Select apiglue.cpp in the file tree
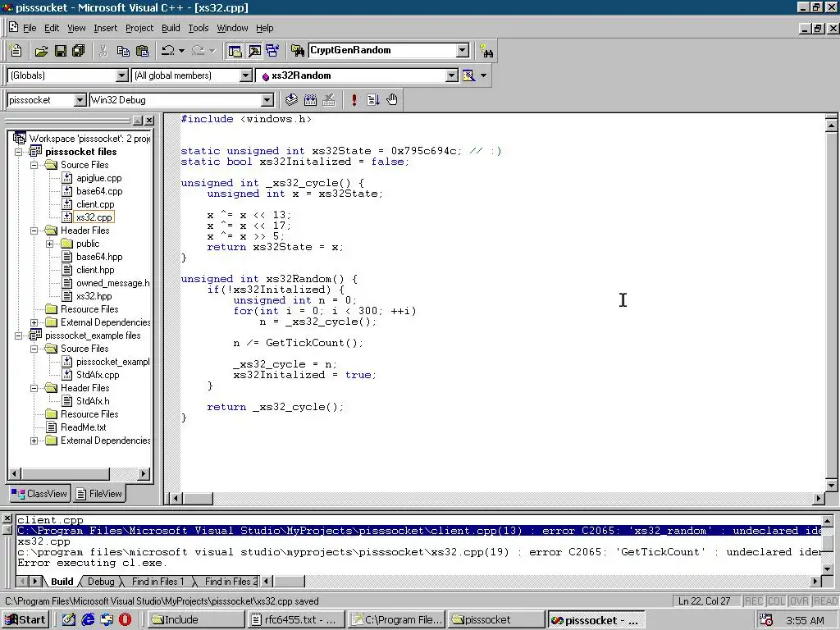 99,178
